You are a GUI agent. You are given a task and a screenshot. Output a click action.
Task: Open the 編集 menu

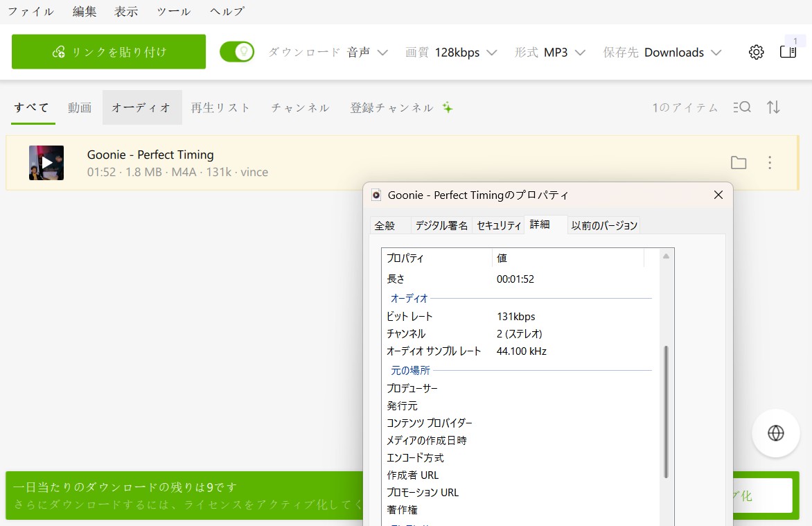coord(85,11)
